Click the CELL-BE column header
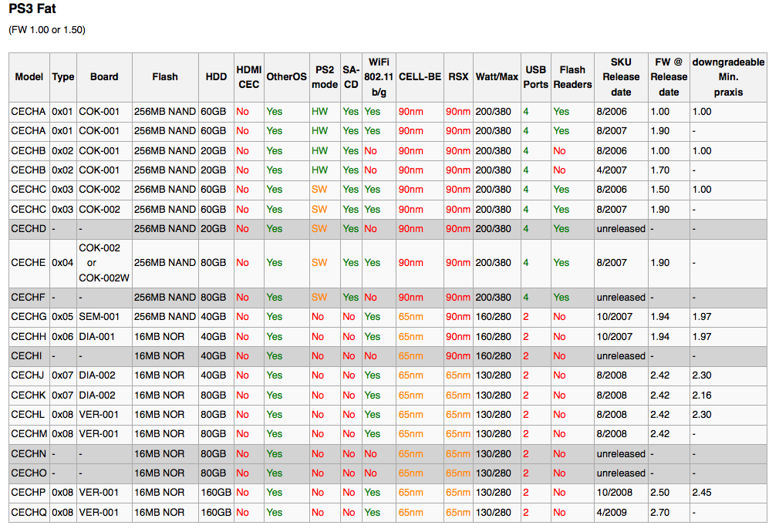This screenshot has height=532, width=779. (x=420, y=77)
